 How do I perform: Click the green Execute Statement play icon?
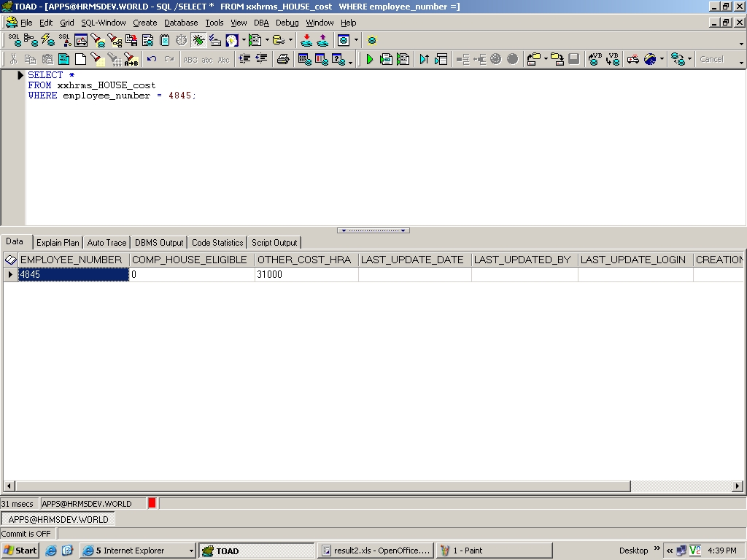tap(370, 59)
